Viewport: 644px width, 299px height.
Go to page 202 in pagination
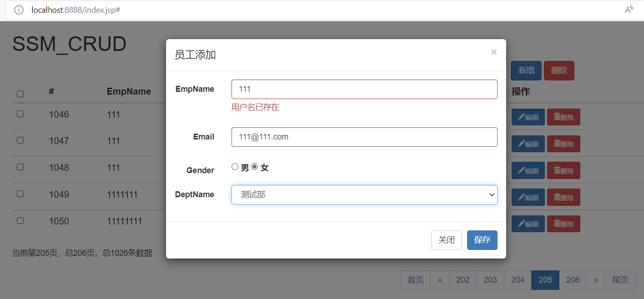pos(463,280)
